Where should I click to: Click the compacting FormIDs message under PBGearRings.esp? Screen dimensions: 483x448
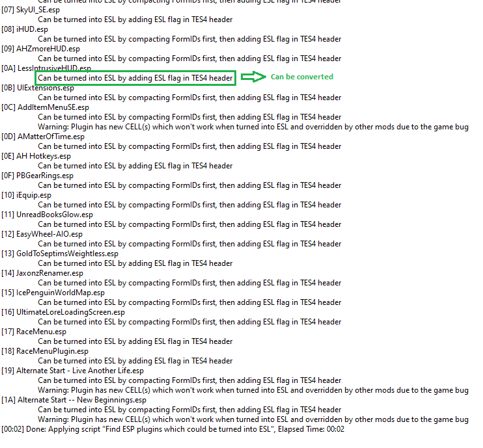(x=189, y=185)
